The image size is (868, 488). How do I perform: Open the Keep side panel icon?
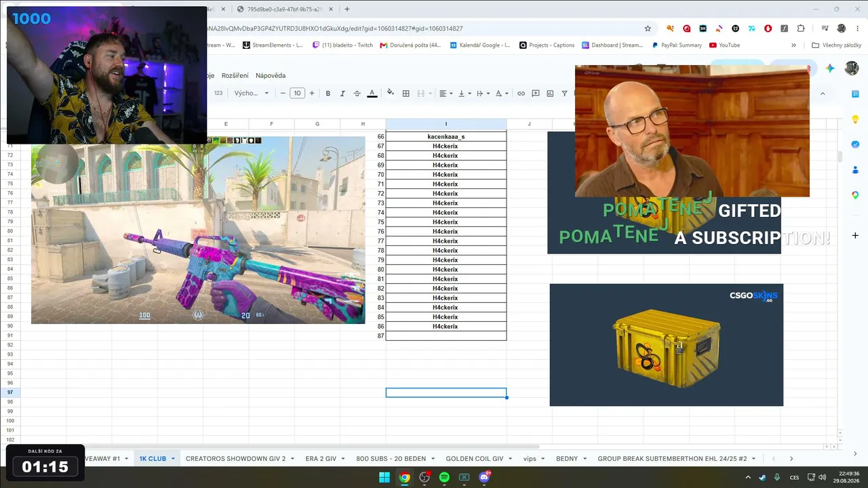855,119
